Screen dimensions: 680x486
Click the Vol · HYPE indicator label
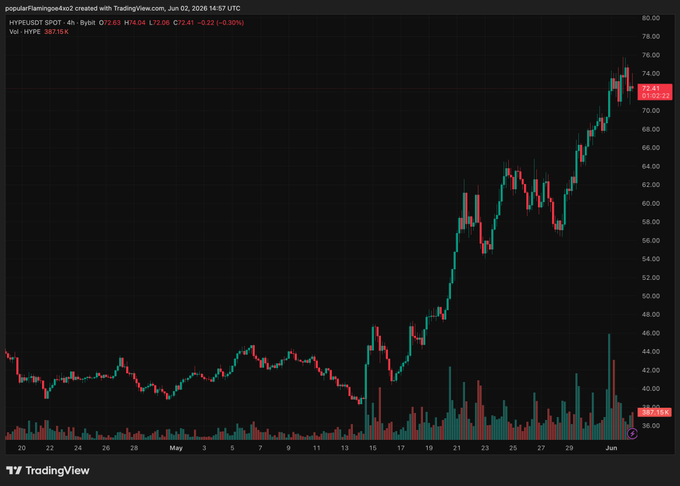tap(25, 32)
